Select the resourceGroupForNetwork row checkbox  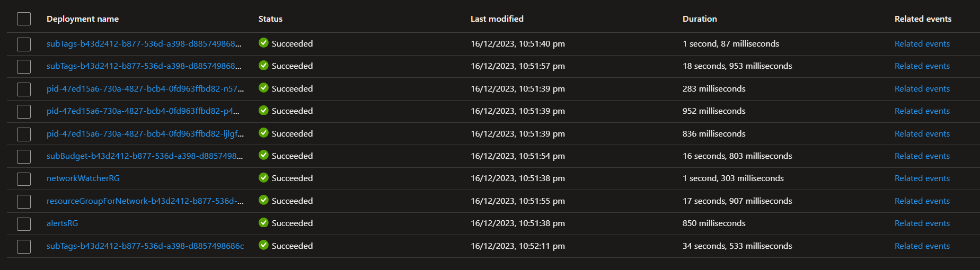(x=24, y=202)
